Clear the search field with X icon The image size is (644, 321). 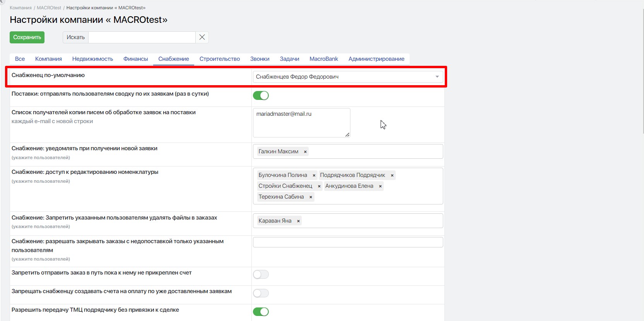pos(202,37)
